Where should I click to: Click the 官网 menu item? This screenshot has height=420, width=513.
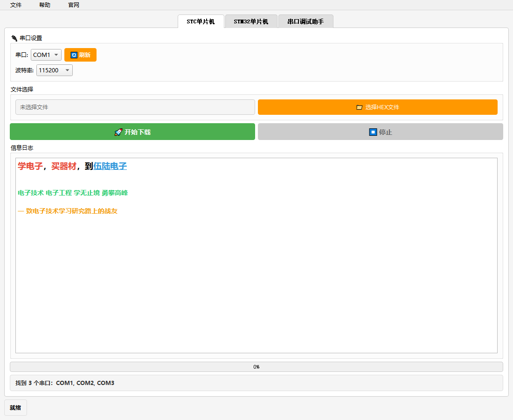pyautogui.click(x=74, y=5)
